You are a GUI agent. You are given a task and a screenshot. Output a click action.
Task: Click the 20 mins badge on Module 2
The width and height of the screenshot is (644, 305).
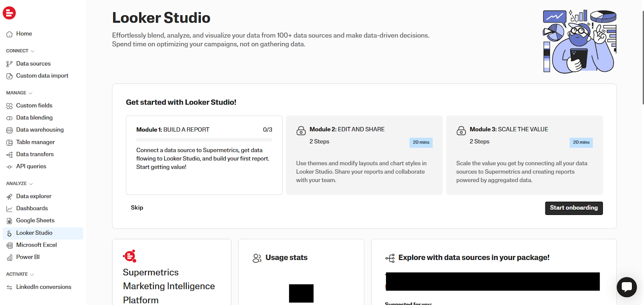tap(421, 142)
